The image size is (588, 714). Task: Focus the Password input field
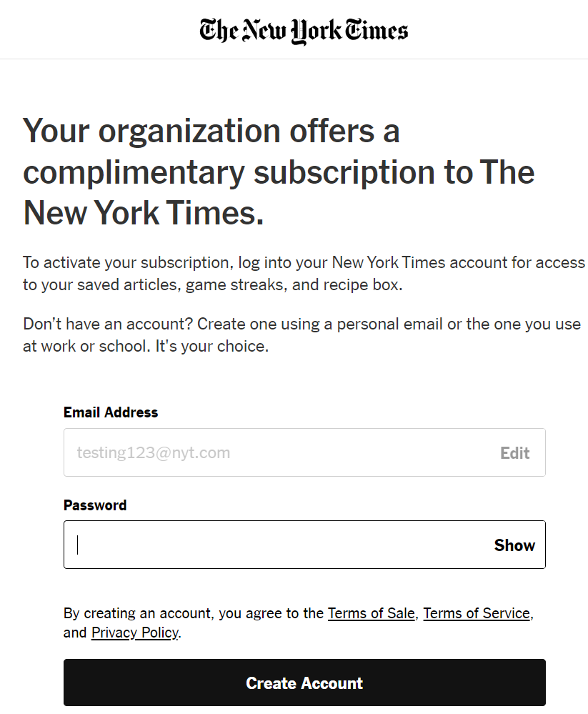coord(304,545)
